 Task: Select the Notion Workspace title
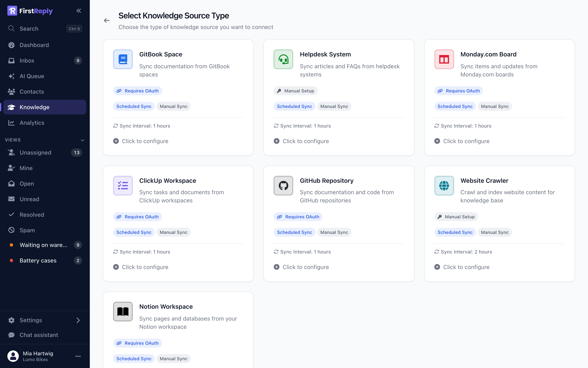[166, 307]
